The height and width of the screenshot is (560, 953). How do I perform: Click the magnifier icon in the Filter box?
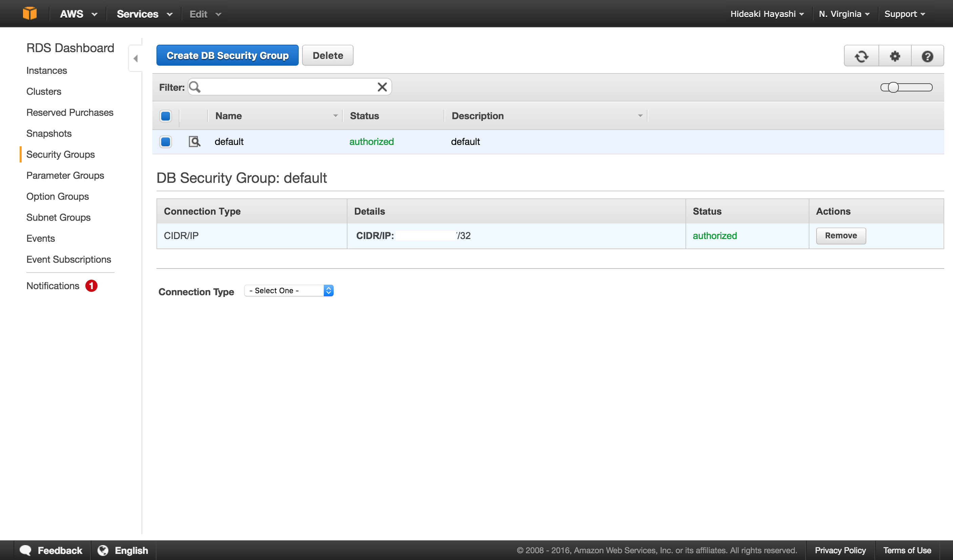coord(195,87)
